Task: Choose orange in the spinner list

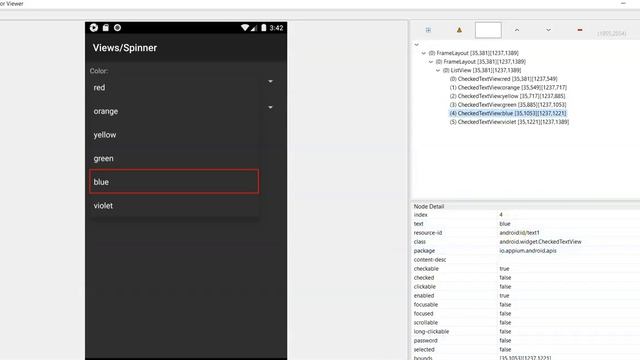Action: pos(174,111)
